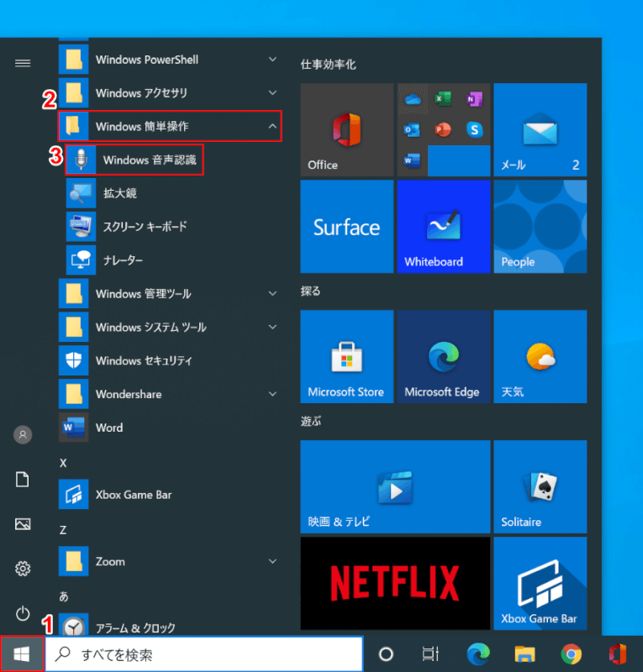
Task: Click OneDrive icon in Office folder tile
Action: point(413,99)
